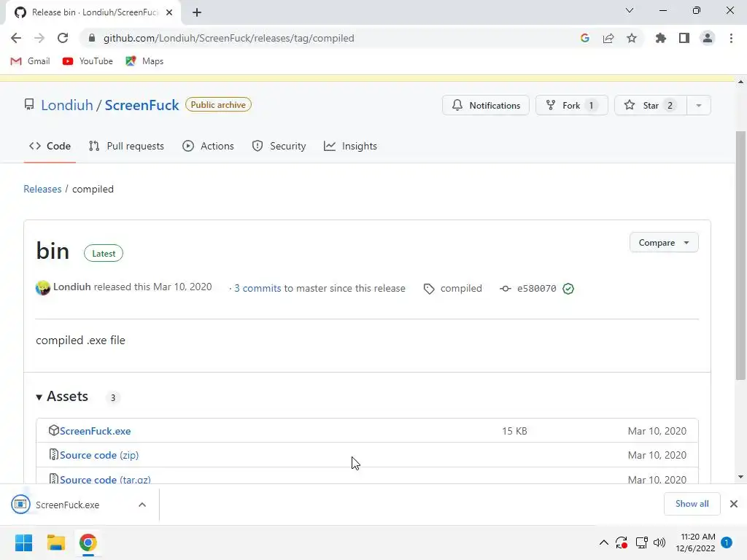747x560 pixels.
Task: Click the Latest release badge
Action: 104,253
